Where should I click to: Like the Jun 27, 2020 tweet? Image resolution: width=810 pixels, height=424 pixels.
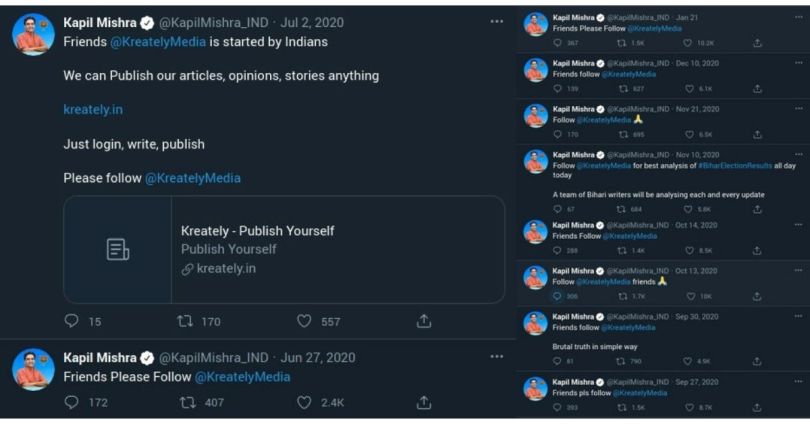305,402
